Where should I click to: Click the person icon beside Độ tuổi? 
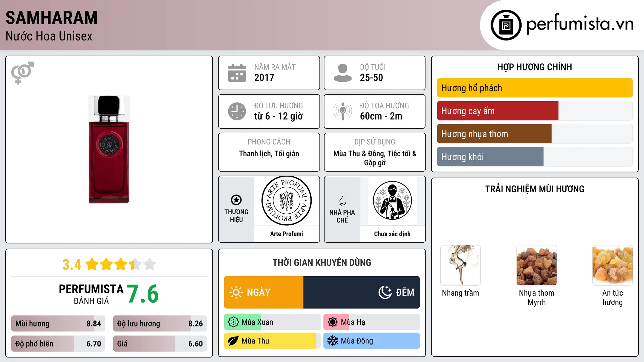[343, 73]
